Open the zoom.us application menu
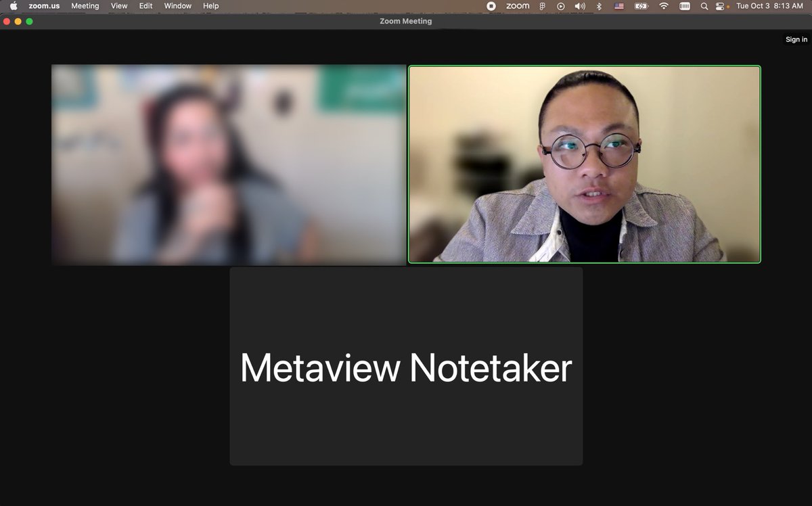The image size is (812, 506). (43, 5)
